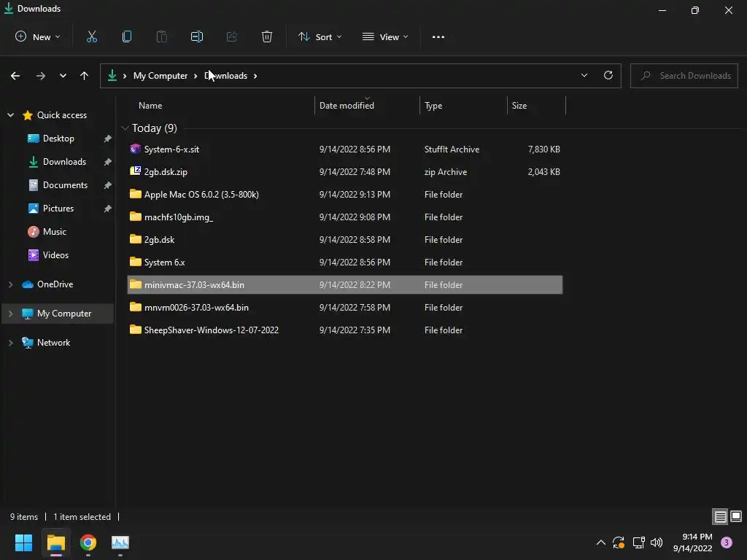Expand the My Computer tree node
The image size is (747, 560).
click(x=10, y=314)
